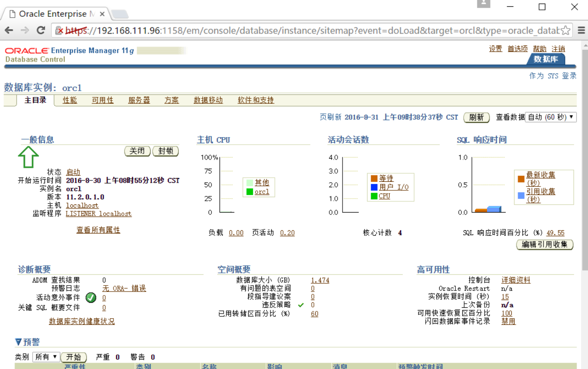Click the 负载 value 0.00
This screenshot has width=588, height=369.
(236, 233)
